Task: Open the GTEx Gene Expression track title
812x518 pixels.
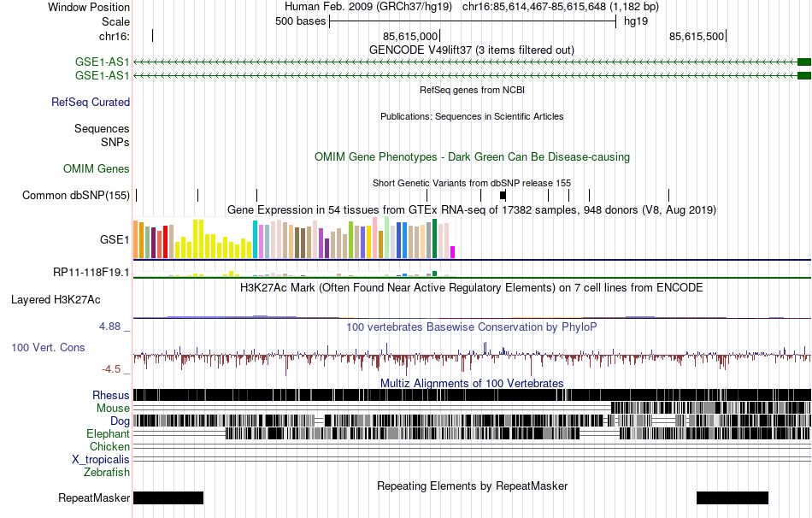Action: coord(472,209)
